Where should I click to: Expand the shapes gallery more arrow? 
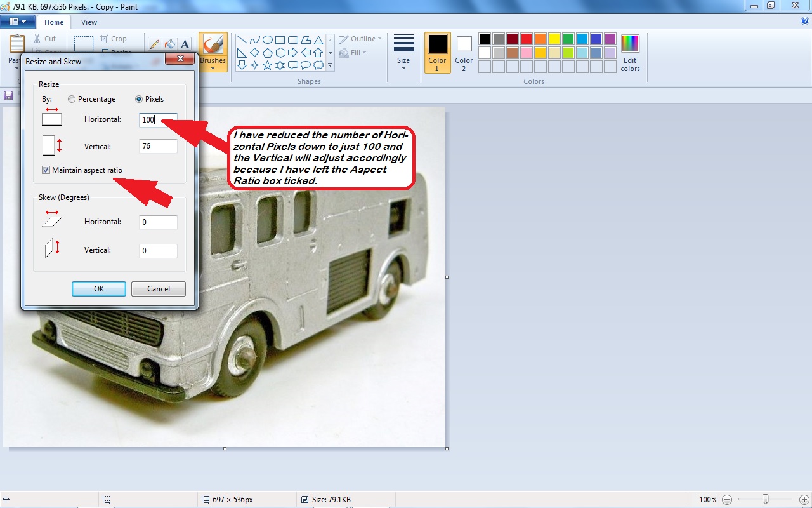(330, 65)
